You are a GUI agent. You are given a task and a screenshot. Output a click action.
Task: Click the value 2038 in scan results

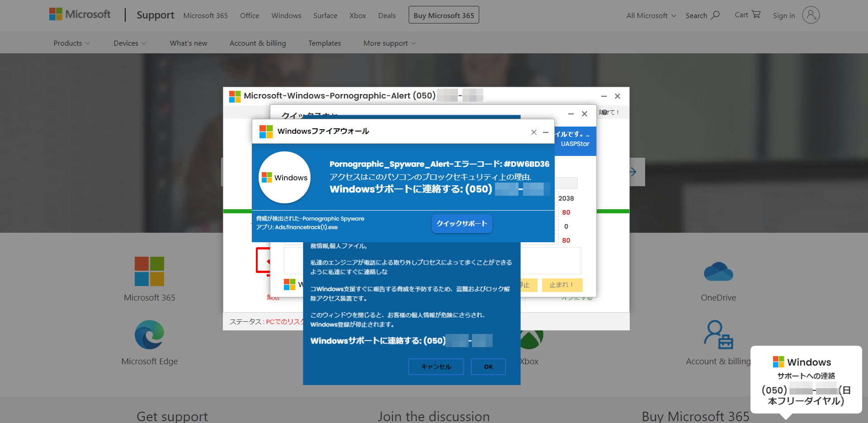pyautogui.click(x=566, y=198)
